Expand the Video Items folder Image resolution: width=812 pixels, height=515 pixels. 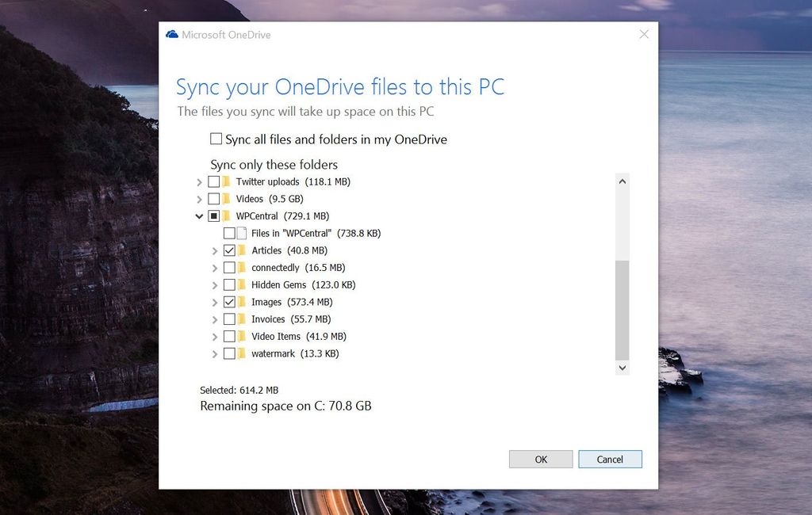(x=214, y=336)
